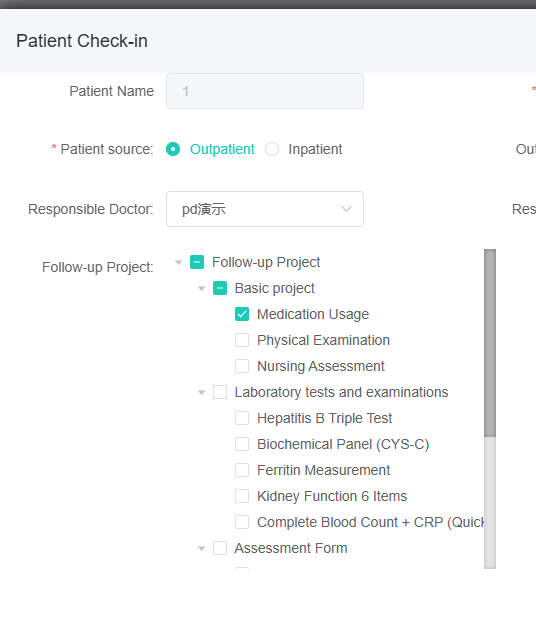Click the Patient Name input field
Viewport: 536px width, 621px height.
[x=265, y=91]
